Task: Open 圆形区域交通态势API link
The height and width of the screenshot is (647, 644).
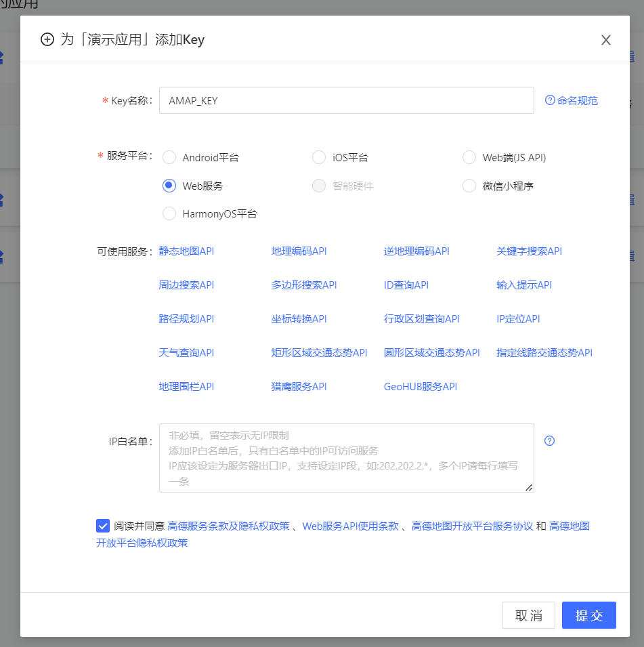Action: [432, 352]
